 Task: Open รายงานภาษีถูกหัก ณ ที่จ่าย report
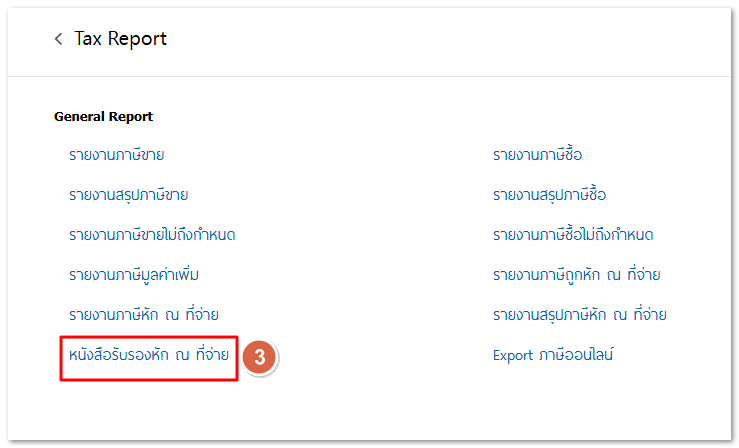[577, 274]
